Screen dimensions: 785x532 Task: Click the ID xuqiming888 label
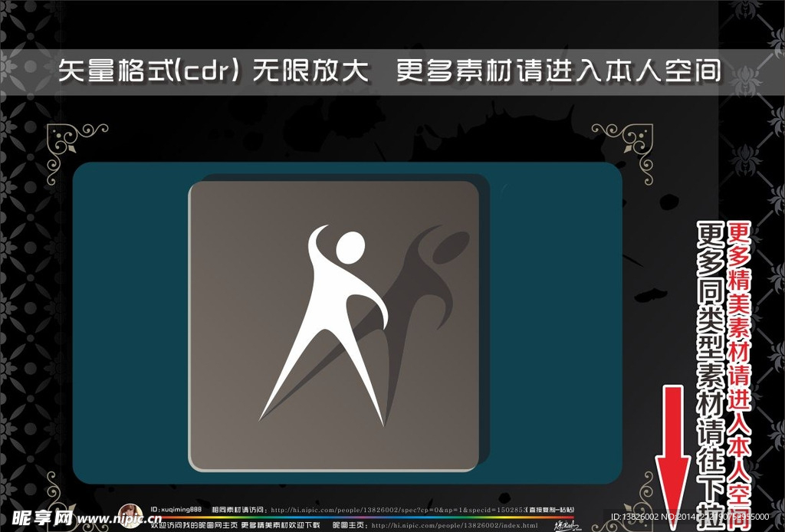coord(176,507)
